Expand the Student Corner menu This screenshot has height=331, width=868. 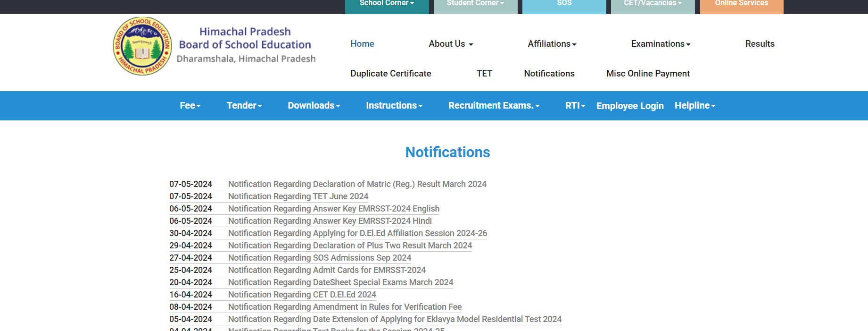point(475,4)
